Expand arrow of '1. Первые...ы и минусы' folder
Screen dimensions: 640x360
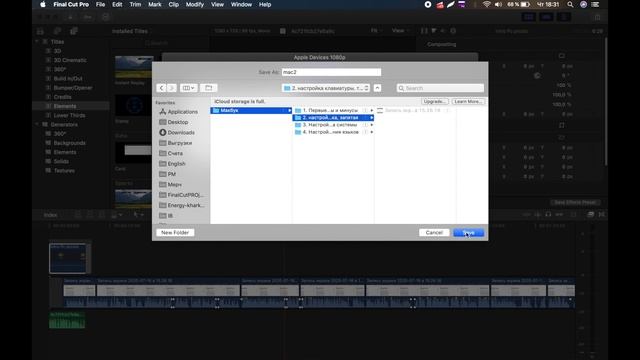coord(371,110)
